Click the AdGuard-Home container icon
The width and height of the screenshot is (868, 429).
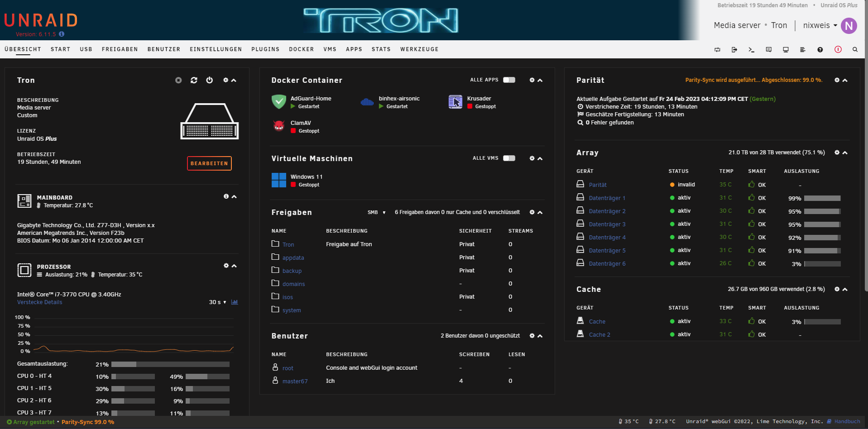[x=278, y=102]
